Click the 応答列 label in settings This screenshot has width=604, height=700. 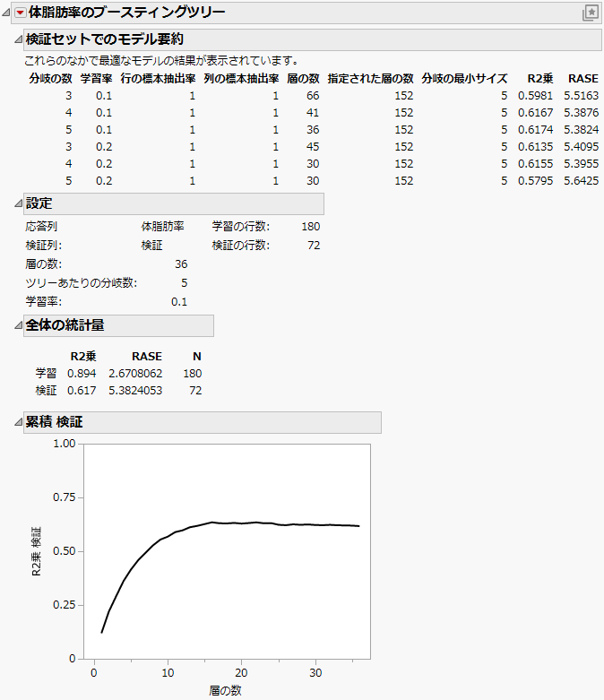pos(41,227)
